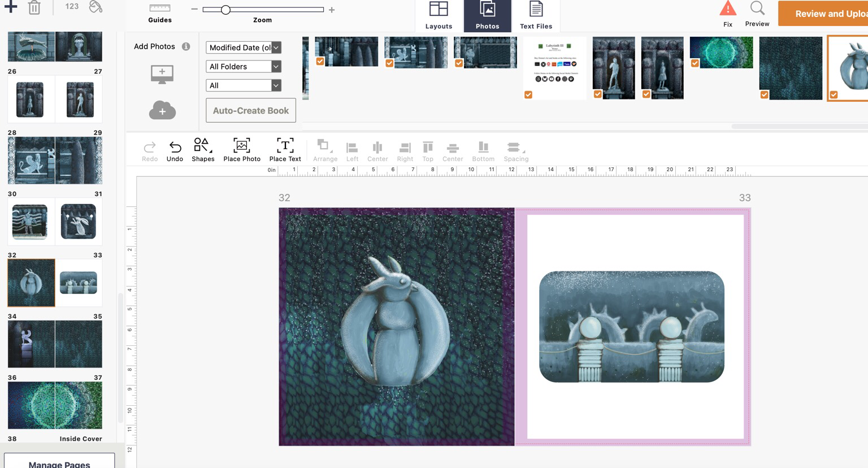This screenshot has height=468, width=868.
Task: Click the Manage Pages button
Action: (x=59, y=461)
